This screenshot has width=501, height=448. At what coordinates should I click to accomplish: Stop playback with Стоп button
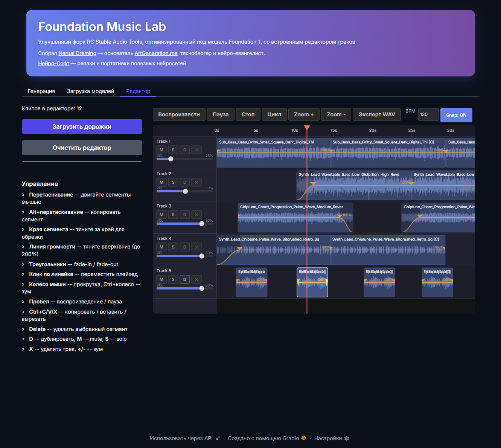point(248,114)
